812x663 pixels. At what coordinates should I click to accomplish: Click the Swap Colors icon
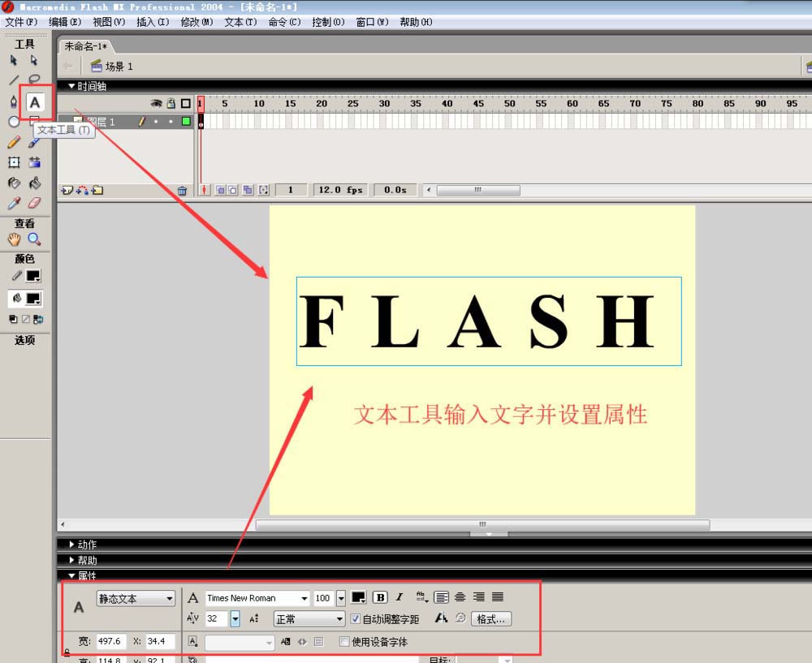point(38,320)
